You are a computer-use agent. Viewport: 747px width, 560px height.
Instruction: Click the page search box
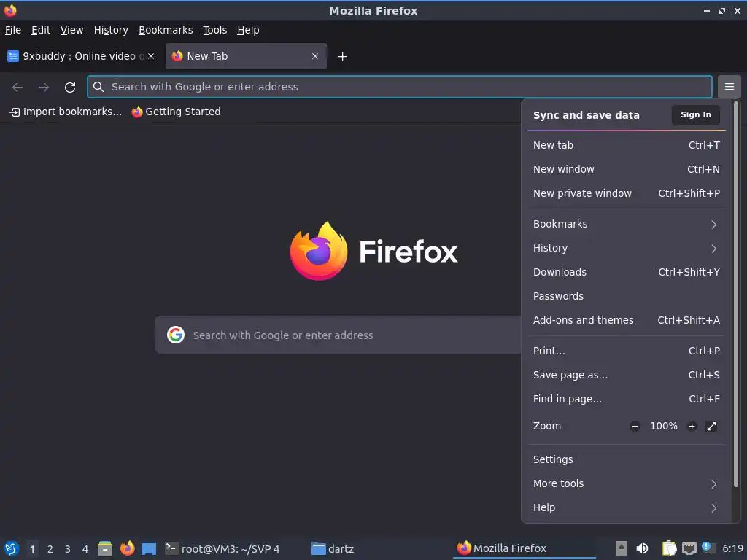(x=338, y=335)
